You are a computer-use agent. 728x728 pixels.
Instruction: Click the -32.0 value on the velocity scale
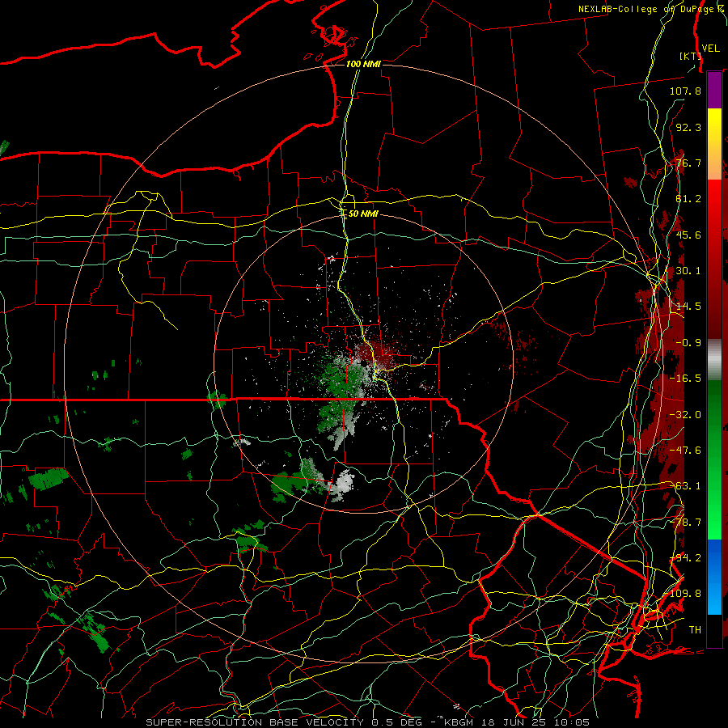pos(685,415)
